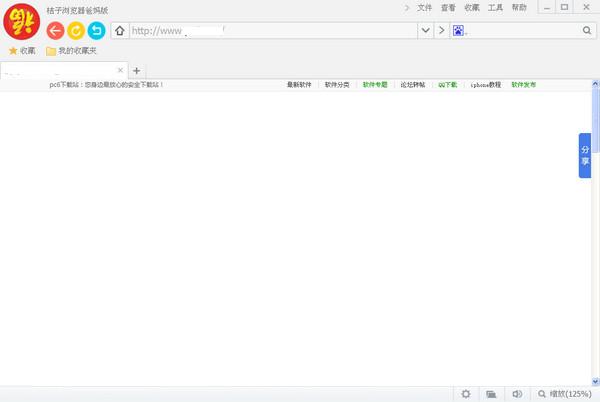Click the red back arrow button
This screenshot has width=600, height=402.
(x=56, y=30)
